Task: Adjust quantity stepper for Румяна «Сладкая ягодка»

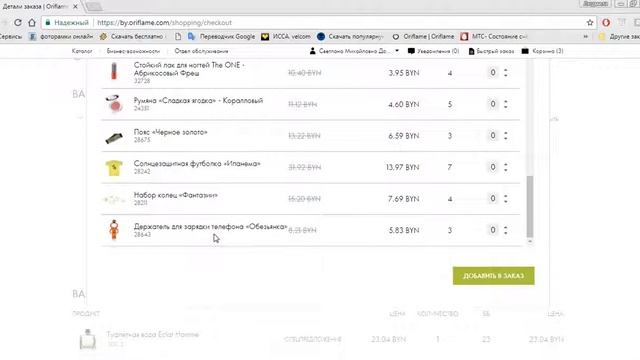Action: pyautogui.click(x=506, y=104)
